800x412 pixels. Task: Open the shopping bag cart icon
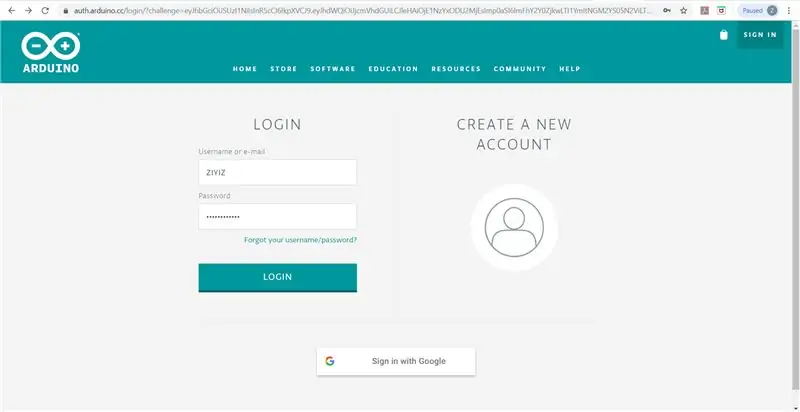click(723, 35)
